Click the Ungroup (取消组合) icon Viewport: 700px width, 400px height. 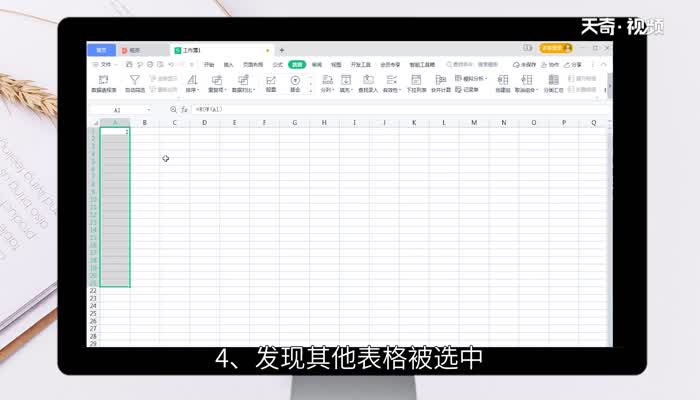click(x=527, y=80)
